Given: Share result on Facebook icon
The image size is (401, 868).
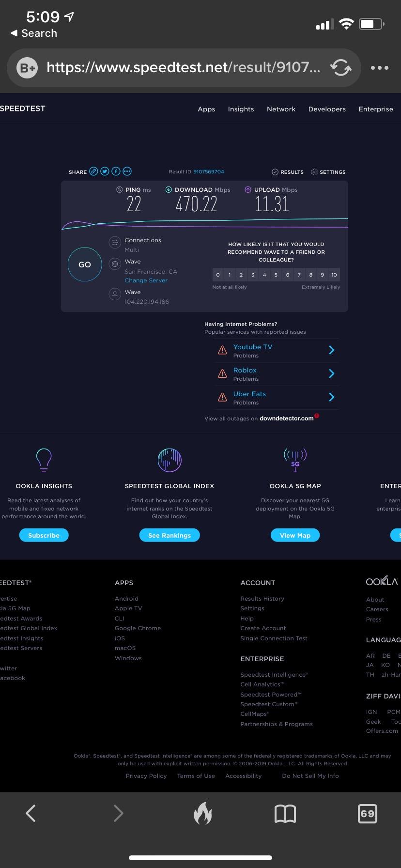Looking at the screenshot, I should [116, 171].
